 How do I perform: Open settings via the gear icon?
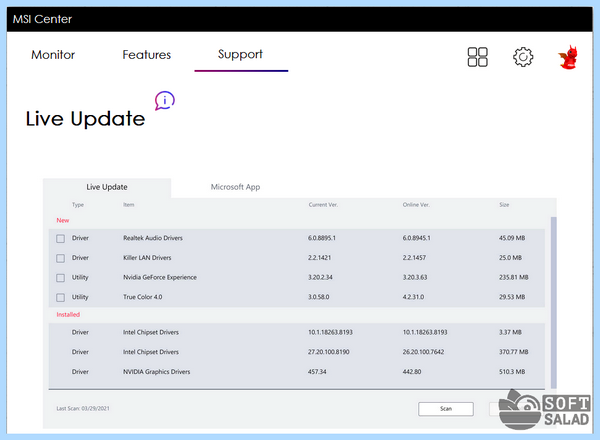coord(523,57)
